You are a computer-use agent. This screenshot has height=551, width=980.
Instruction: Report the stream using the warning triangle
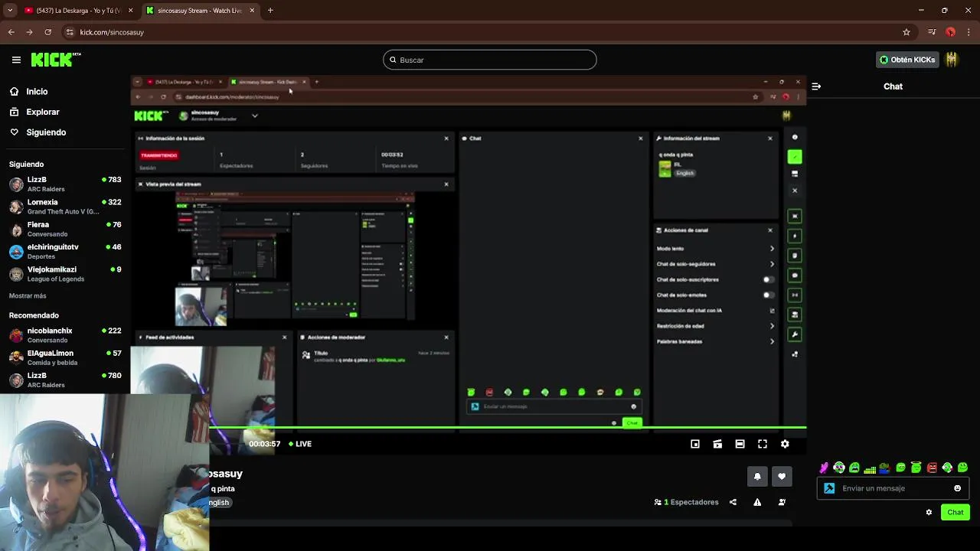click(757, 502)
